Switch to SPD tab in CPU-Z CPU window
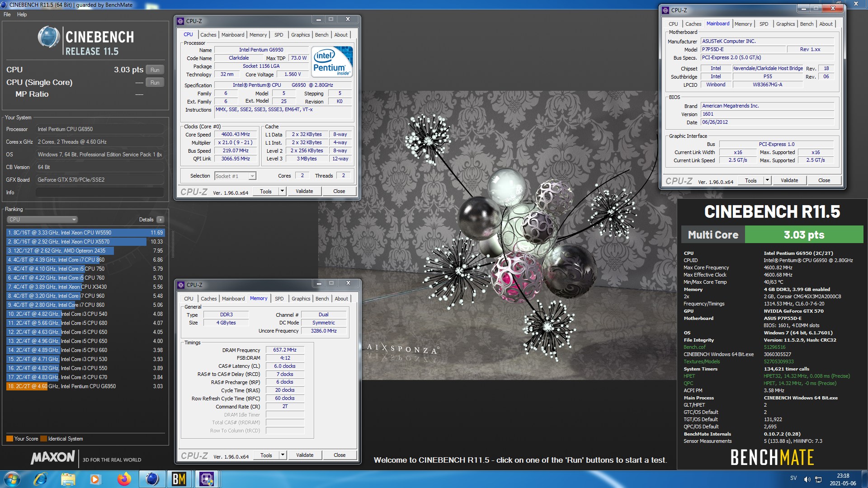Screen dimensions: 868x488 click(278, 35)
